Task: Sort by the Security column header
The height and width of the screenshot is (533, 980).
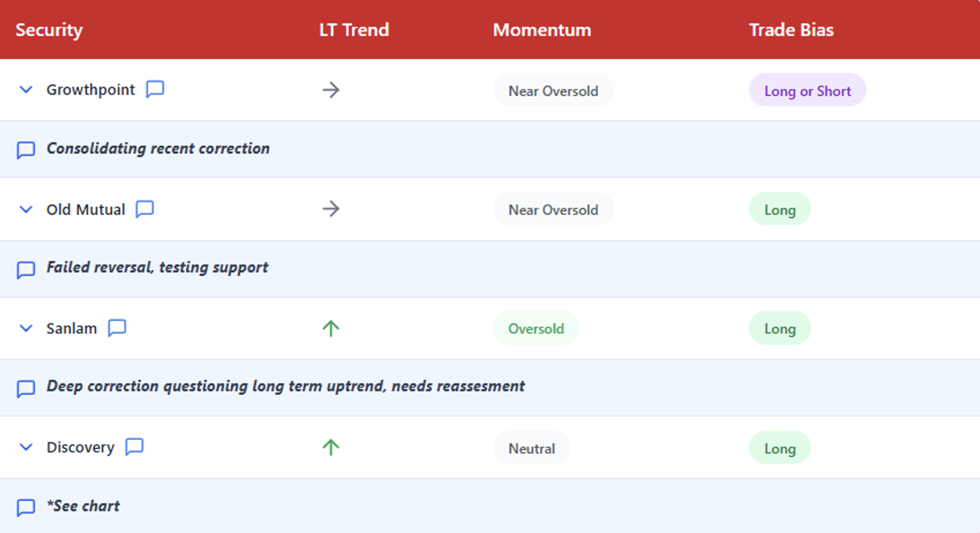Action: click(x=49, y=30)
